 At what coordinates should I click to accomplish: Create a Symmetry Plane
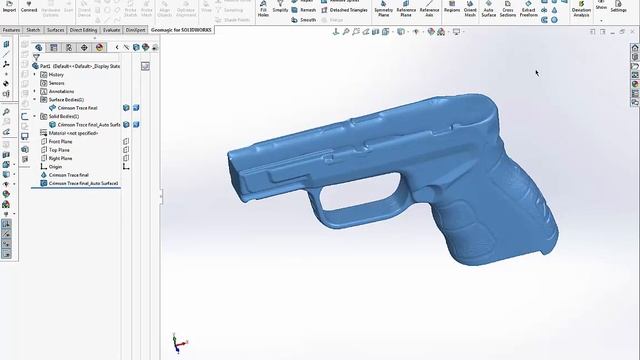click(x=383, y=9)
